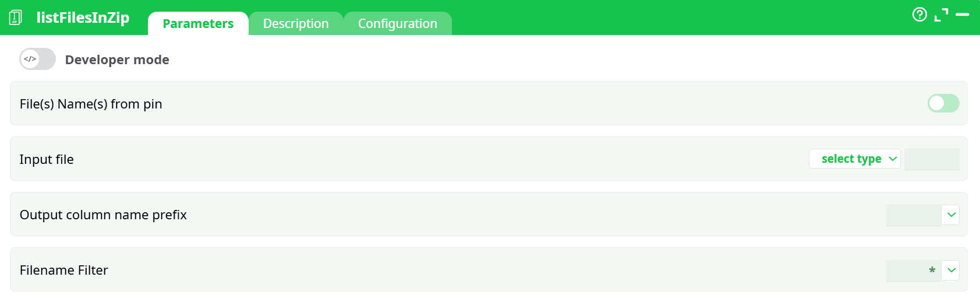Expand Output column name prefix dropdown arrow
Image resolution: width=980 pixels, height=298 pixels.
click(951, 215)
